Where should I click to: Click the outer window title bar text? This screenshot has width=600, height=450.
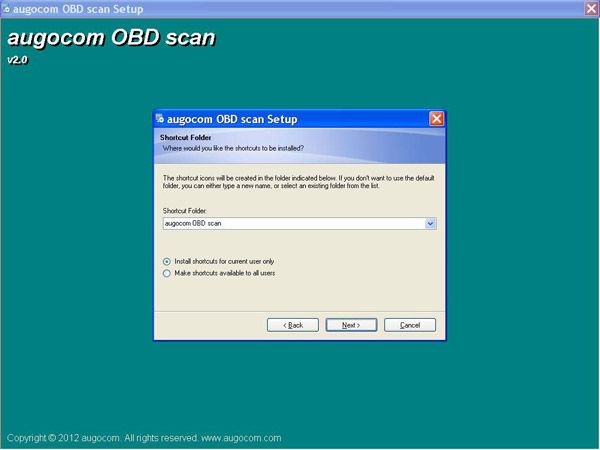coord(58,7)
